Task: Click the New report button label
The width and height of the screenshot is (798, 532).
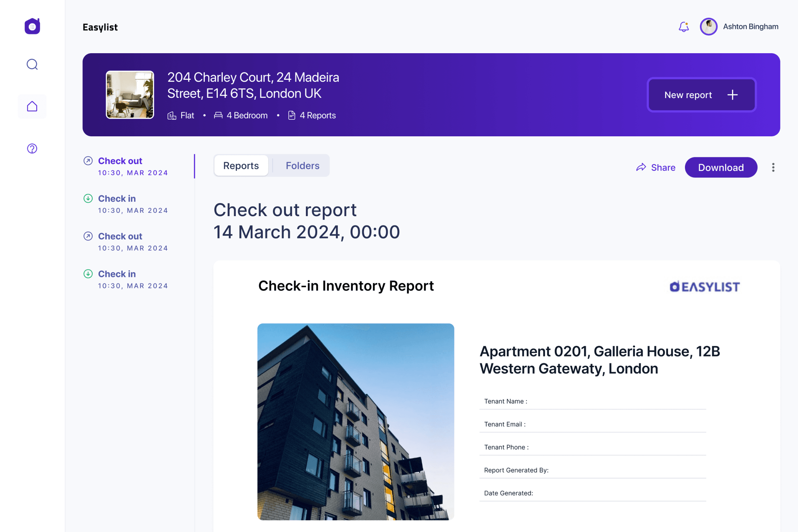Action: click(x=688, y=95)
